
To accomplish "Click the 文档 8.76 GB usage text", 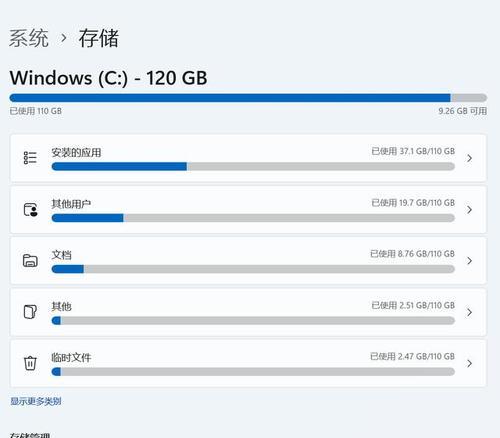I will (x=412, y=254).
